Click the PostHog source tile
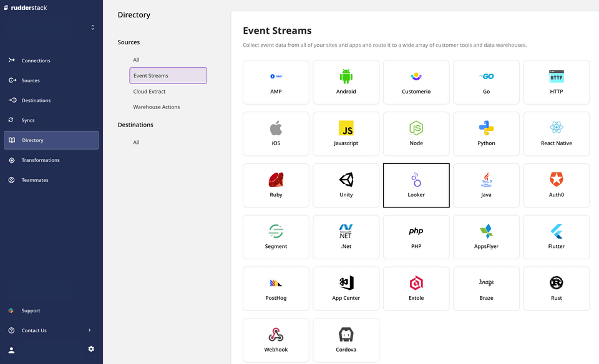The width and height of the screenshot is (599, 364). click(x=276, y=289)
